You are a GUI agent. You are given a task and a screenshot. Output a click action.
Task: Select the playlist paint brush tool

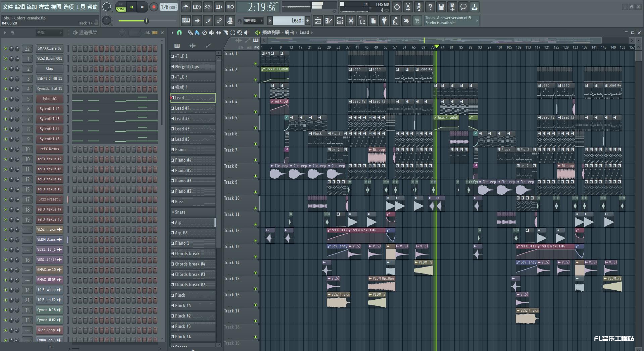coord(197,33)
